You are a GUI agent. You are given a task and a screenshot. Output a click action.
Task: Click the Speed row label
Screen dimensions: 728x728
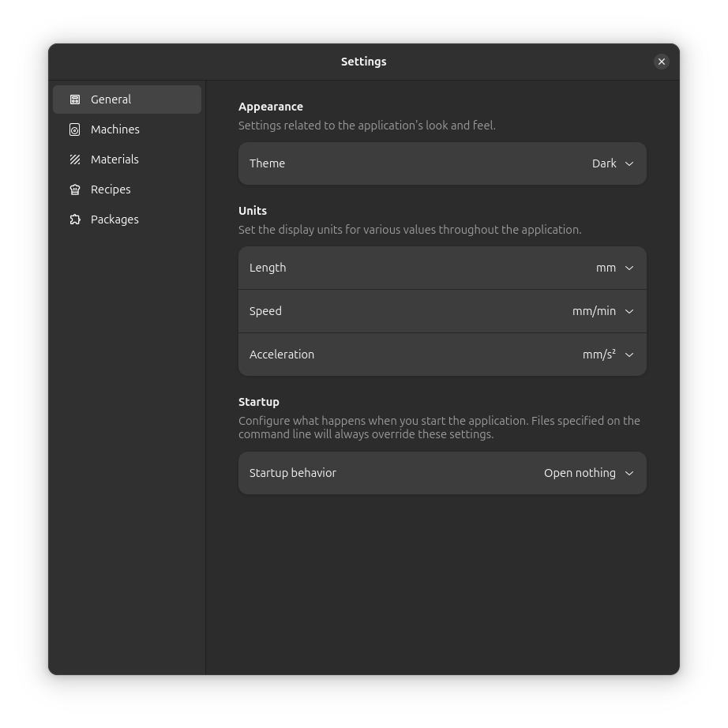coord(265,311)
